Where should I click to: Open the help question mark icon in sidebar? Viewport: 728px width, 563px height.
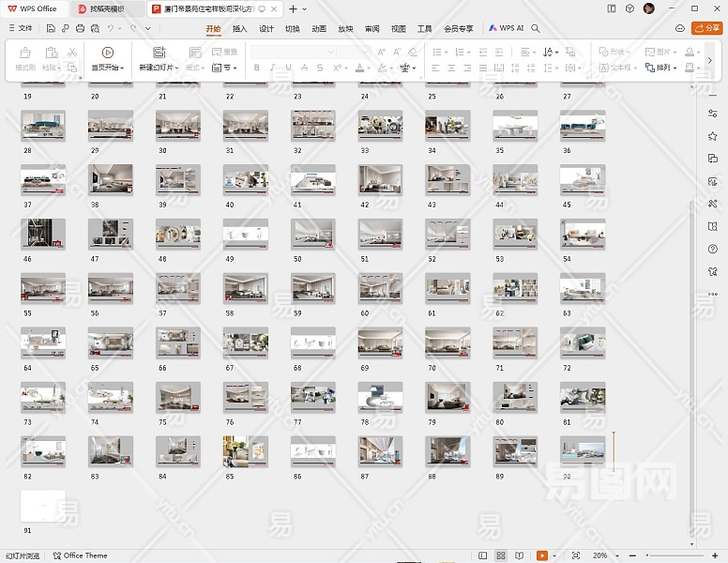point(713,249)
